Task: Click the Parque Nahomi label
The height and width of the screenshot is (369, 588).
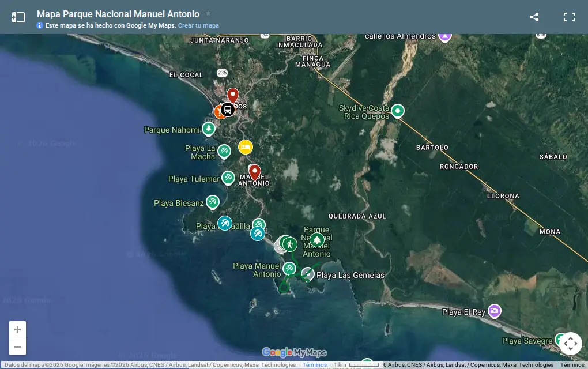Action: click(x=172, y=130)
